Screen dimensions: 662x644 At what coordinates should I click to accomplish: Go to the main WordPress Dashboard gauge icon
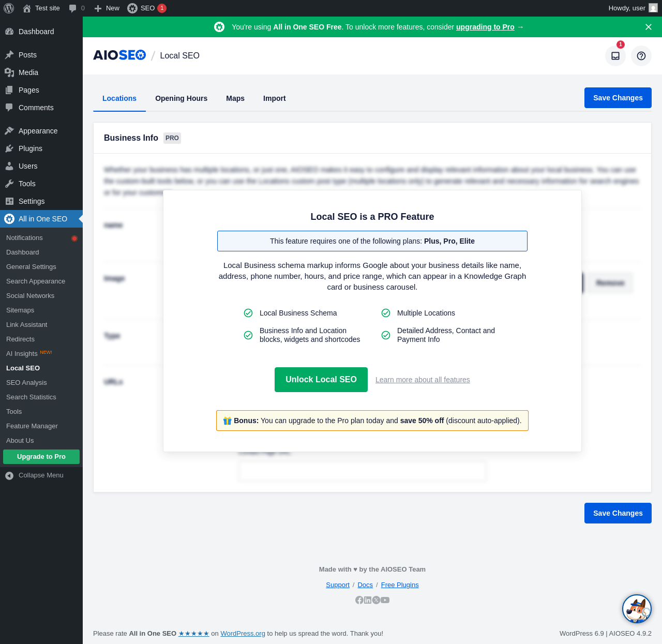click(x=9, y=32)
